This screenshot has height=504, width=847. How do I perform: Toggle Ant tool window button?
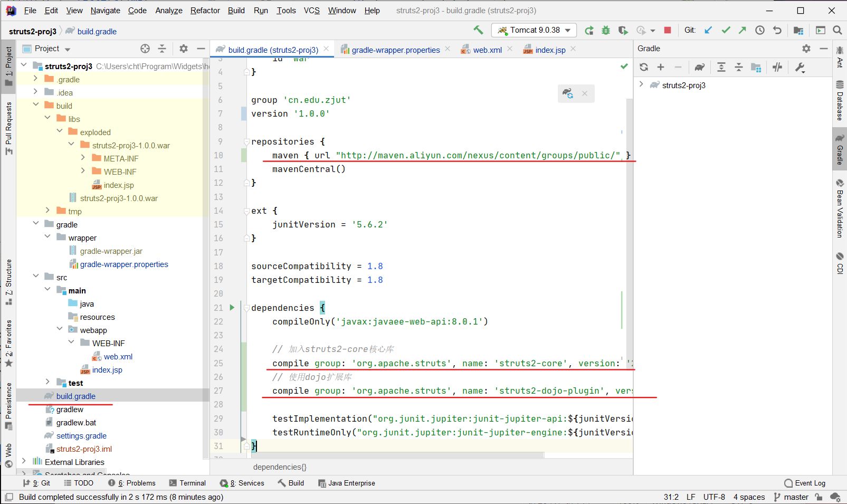[x=840, y=56]
